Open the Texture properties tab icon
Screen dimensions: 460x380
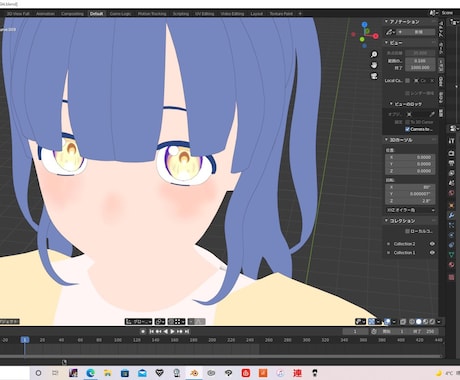[x=451, y=277]
